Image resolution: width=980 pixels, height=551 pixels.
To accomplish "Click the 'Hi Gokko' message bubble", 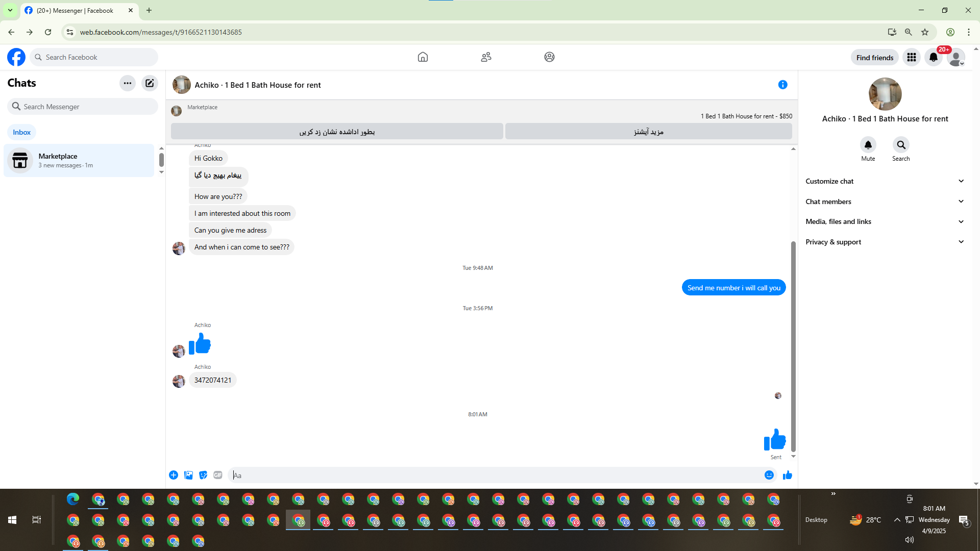I will 208,158.
